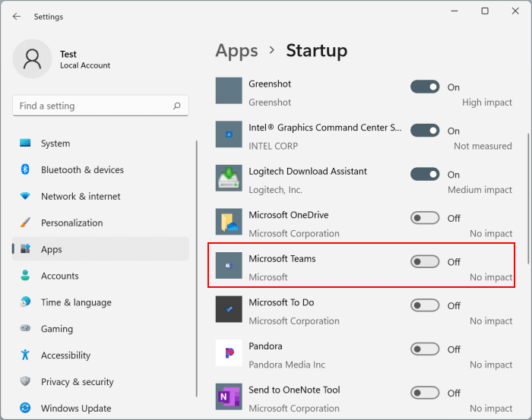
Task: Switch off Logitech Download Assistant toggle
Action: pos(425,174)
